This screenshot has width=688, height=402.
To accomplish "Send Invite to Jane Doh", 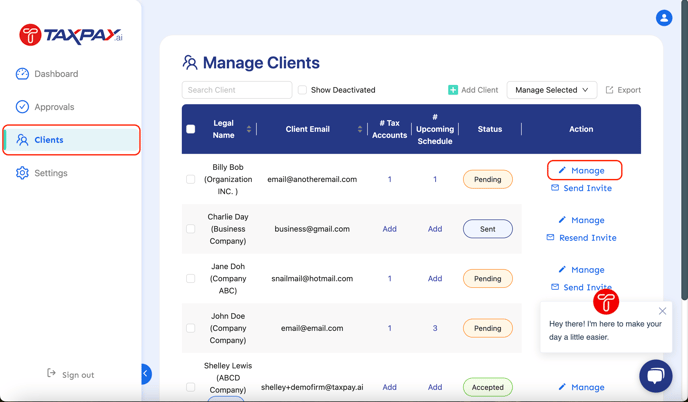I will [x=581, y=287].
